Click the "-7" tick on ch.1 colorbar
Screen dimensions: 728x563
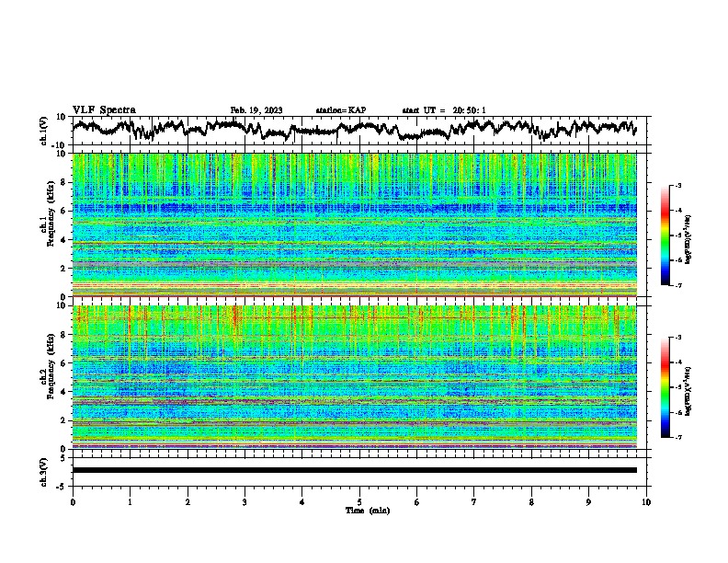(x=677, y=285)
